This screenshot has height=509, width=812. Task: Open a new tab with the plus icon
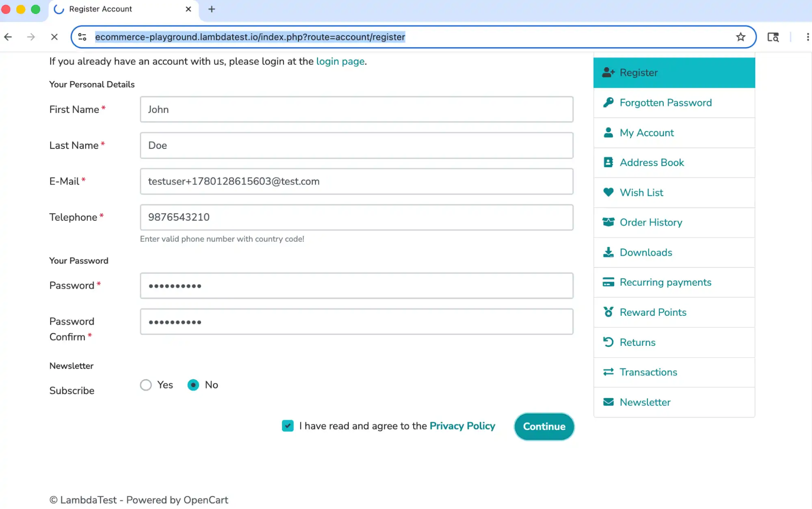click(x=211, y=9)
